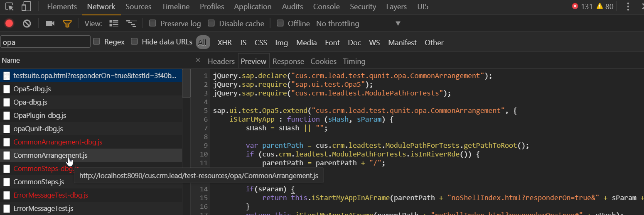The width and height of the screenshot is (644, 215).
Task: Show the Headers tab of request
Action: click(x=221, y=61)
